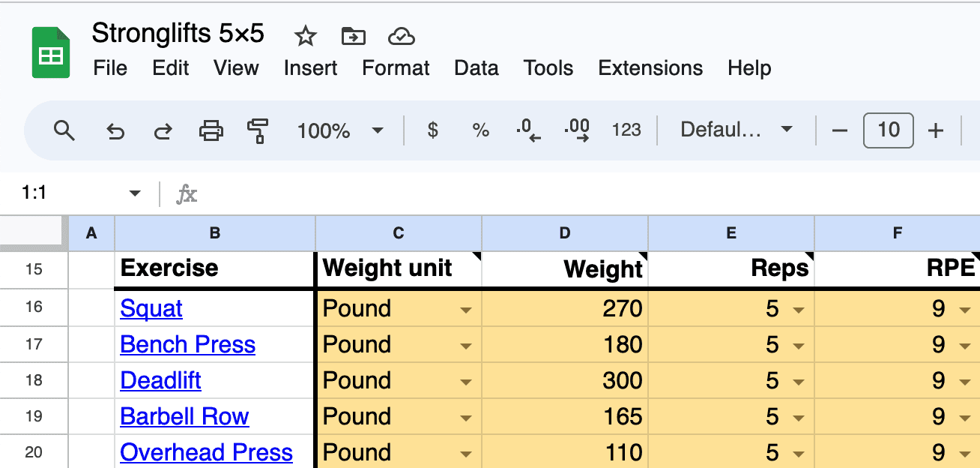Viewport: 980px width, 468px height.
Task: Click the font size field showing 10
Action: (889, 130)
